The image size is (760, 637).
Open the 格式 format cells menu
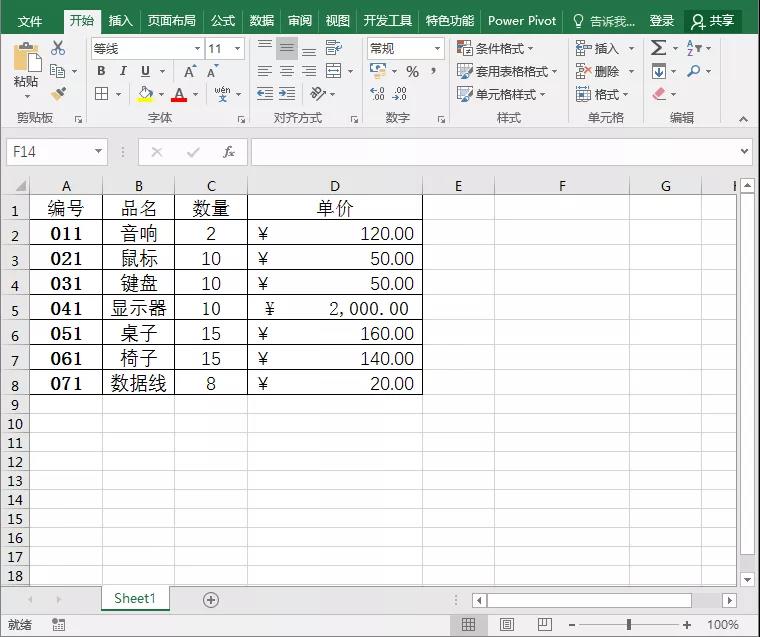pyautogui.click(x=602, y=94)
